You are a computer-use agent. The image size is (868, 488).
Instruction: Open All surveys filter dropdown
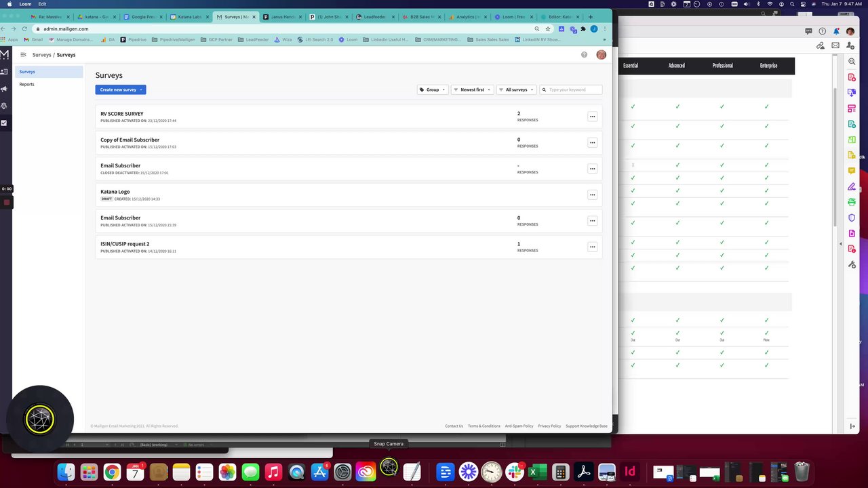(517, 89)
